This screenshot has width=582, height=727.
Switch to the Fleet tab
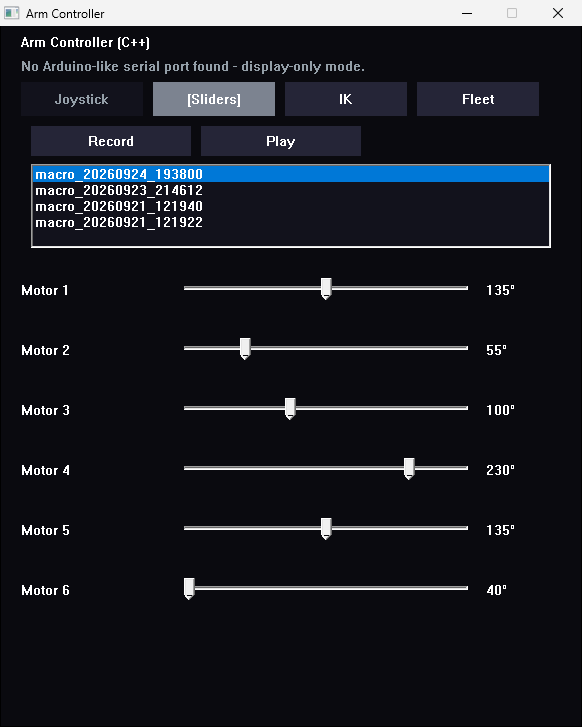pos(478,99)
